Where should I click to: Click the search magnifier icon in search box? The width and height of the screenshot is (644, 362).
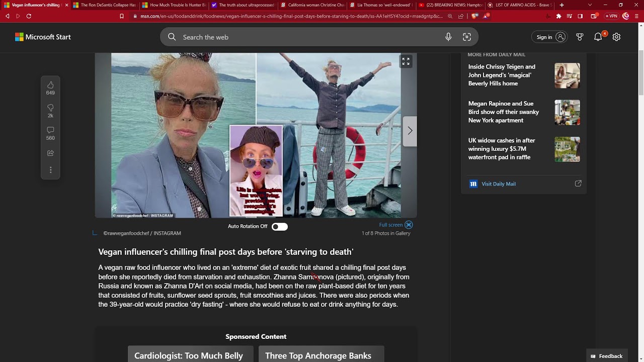pyautogui.click(x=172, y=37)
